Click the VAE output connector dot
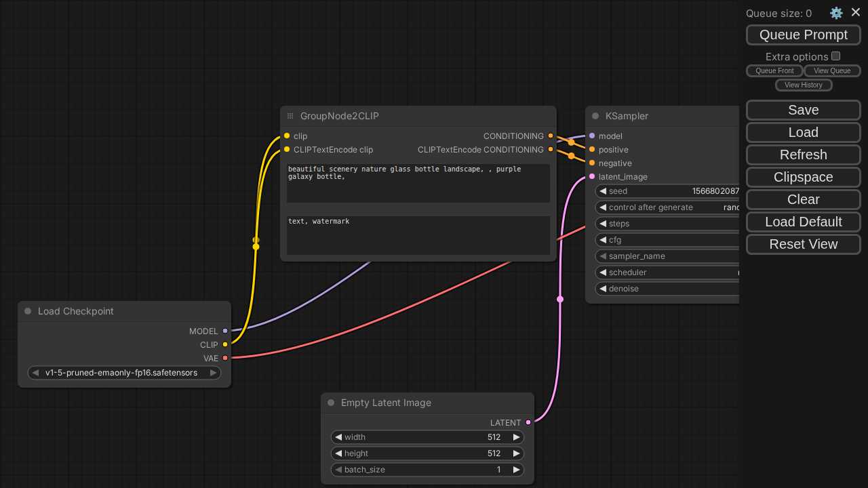Viewport: 868px width, 488px height. point(225,358)
